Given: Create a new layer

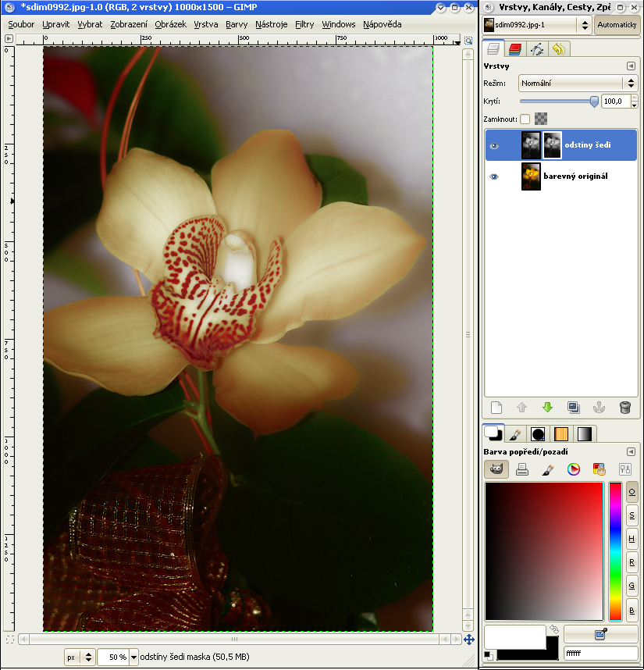Looking at the screenshot, I should coord(496,407).
